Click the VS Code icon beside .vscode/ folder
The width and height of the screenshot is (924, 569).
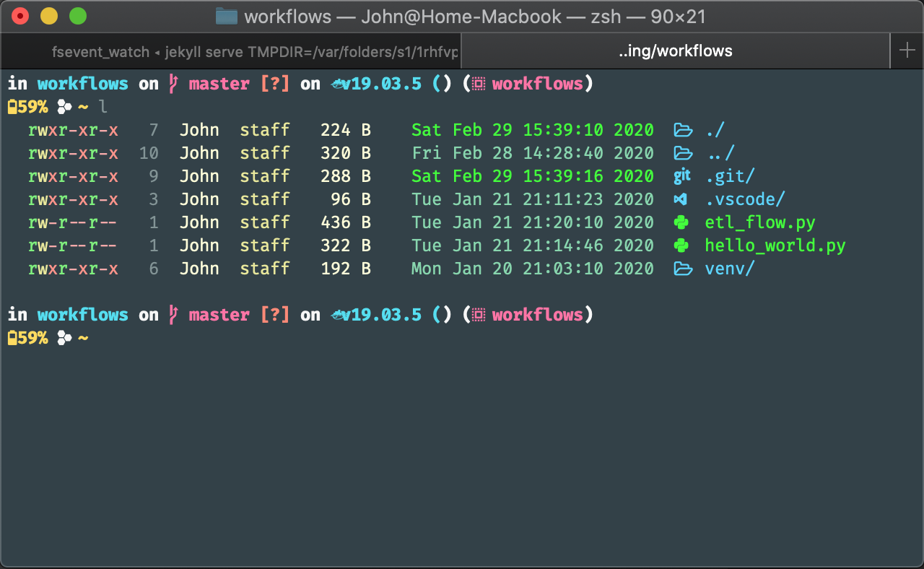click(681, 199)
